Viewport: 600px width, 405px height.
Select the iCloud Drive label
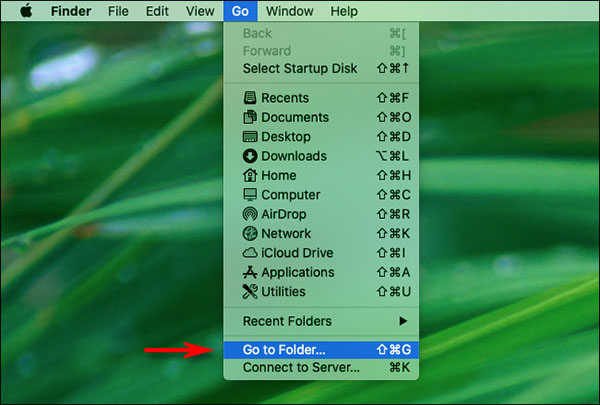tap(297, 253)
